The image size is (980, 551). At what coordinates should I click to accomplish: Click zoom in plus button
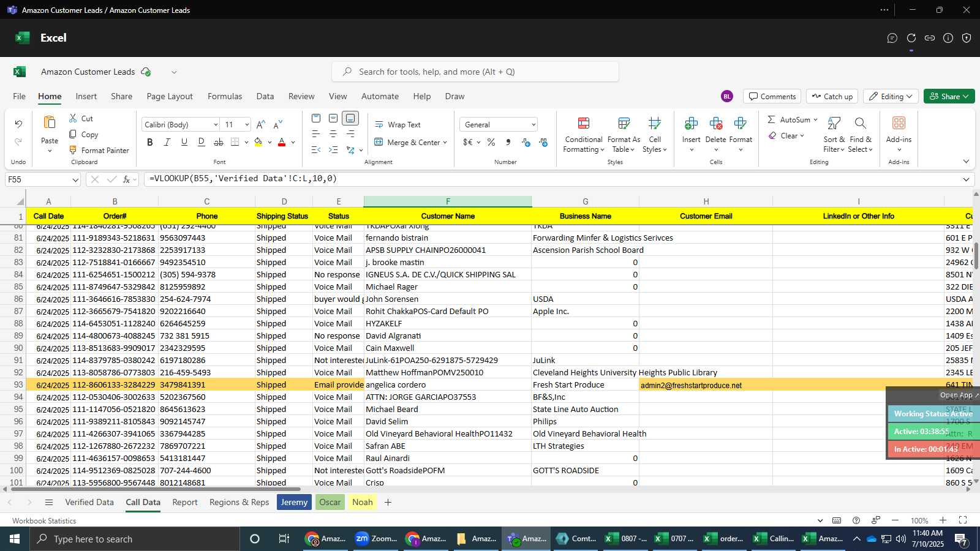coord(943,520)
